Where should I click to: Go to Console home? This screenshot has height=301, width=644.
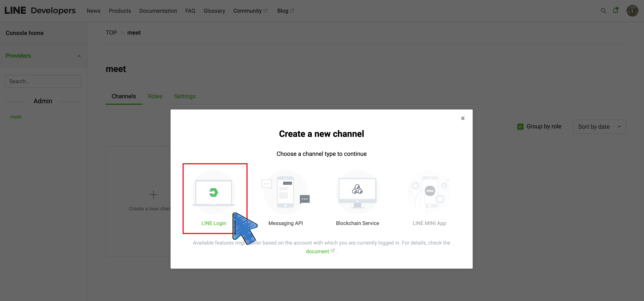coord(24,33)
